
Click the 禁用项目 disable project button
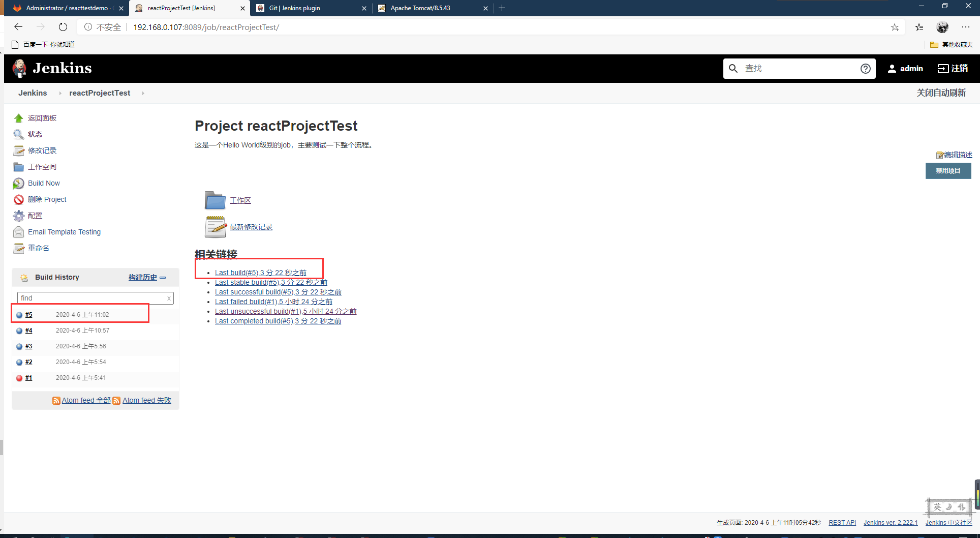(948, 171)
